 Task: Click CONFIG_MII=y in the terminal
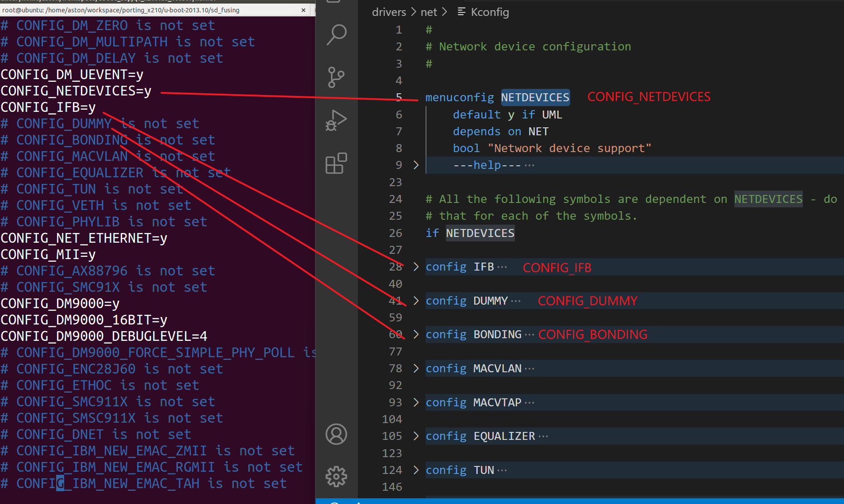[48, 254]
